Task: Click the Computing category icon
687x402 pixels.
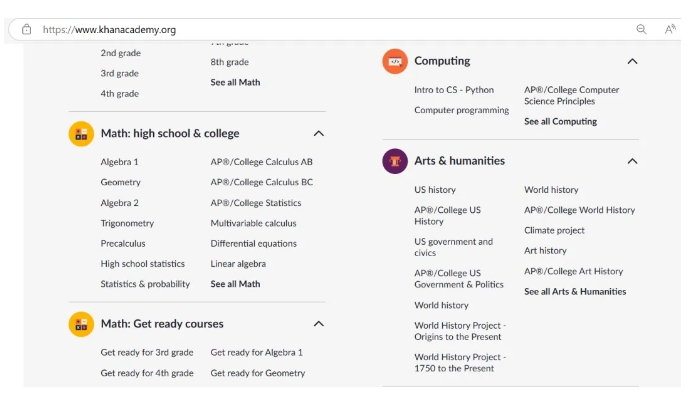Action: [395, 61]
